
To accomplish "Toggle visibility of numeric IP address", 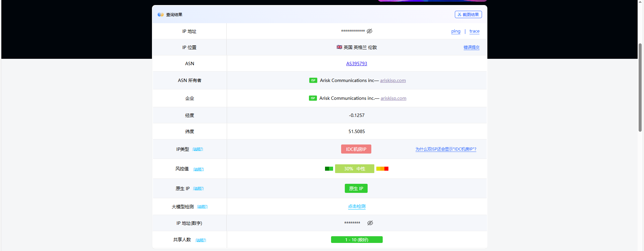I will point(370,223).
